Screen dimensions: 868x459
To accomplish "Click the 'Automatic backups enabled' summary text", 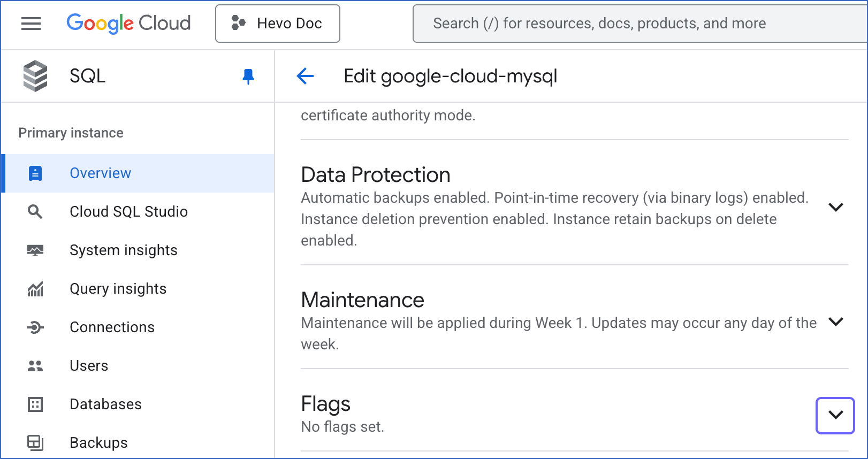I will click(555, 219).
